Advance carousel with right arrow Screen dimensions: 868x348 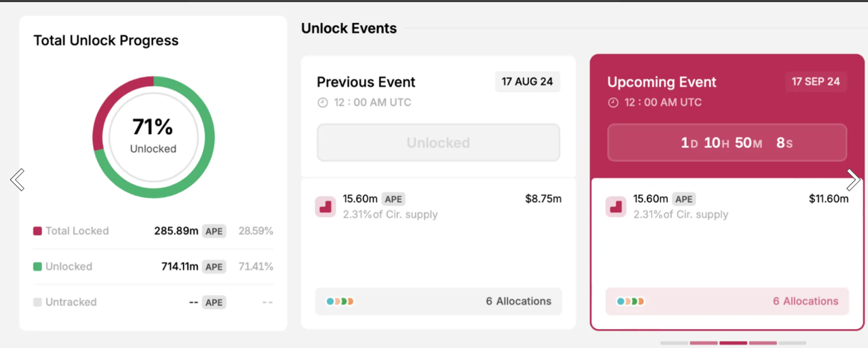(x=853, y=180)
